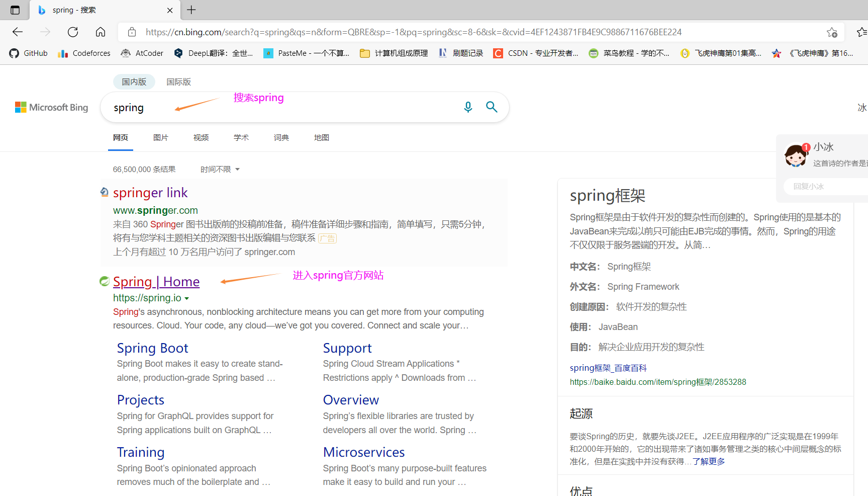This screenshot has width=868, height=496.
Task: Switch to 国内版 search mode
Action: pyautogui.click(x=134, y=81)
